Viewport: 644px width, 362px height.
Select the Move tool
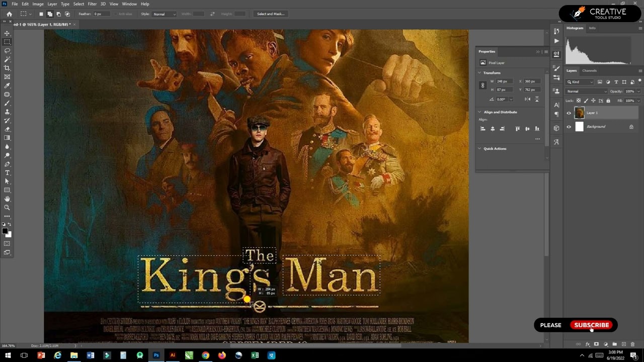(7, 33)
